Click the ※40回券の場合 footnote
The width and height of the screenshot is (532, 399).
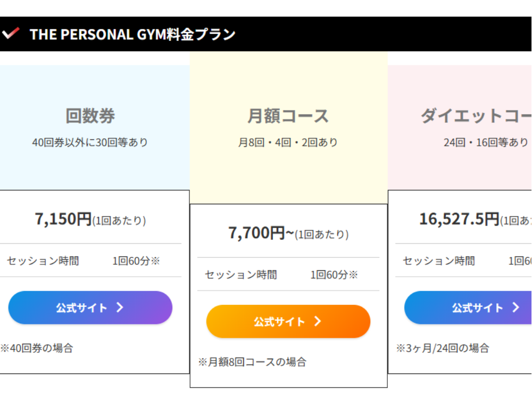pos(37,348)
